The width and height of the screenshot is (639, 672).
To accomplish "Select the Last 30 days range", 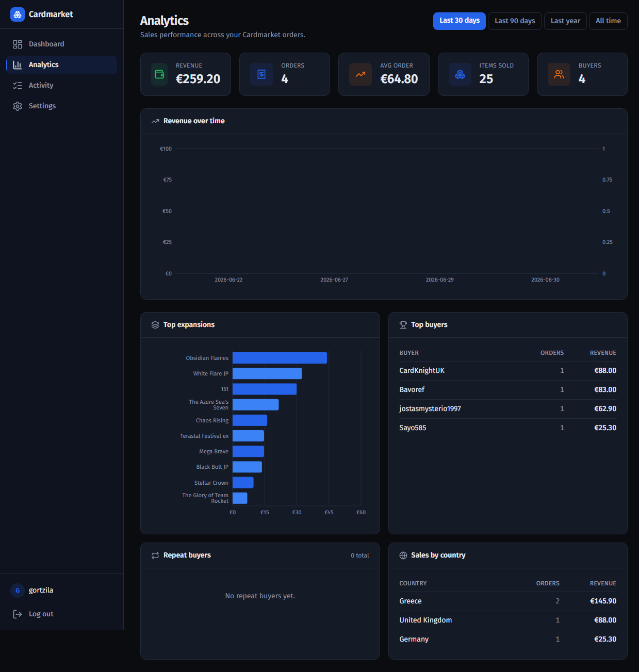I will [460, 21].
